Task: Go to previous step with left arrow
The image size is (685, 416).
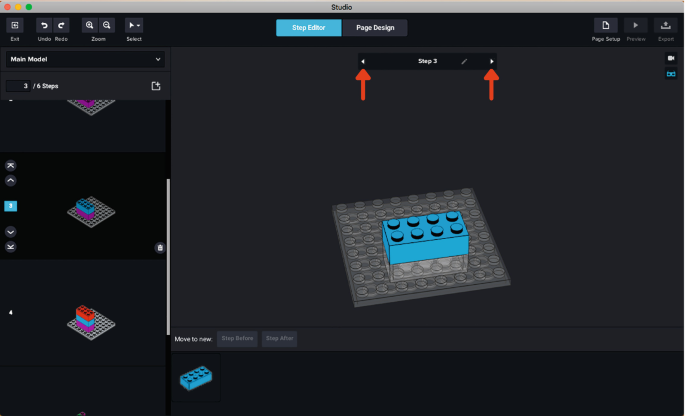Action: [363, 62]
